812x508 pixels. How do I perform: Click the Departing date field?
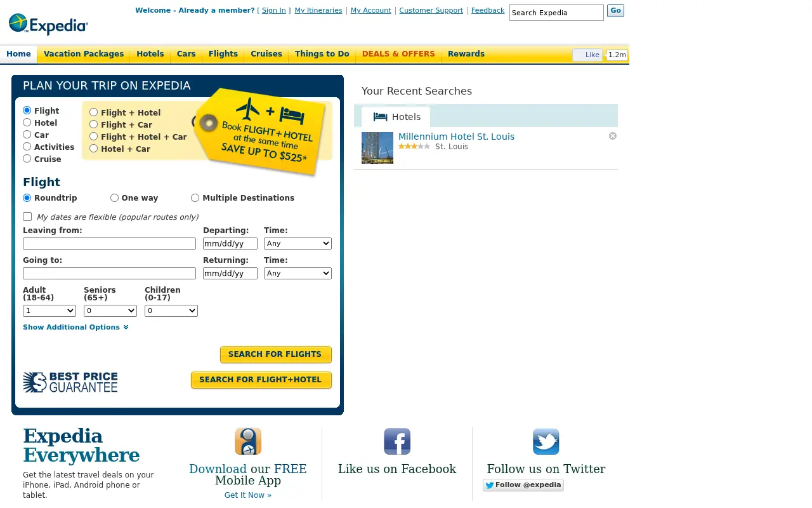[230, 243]
